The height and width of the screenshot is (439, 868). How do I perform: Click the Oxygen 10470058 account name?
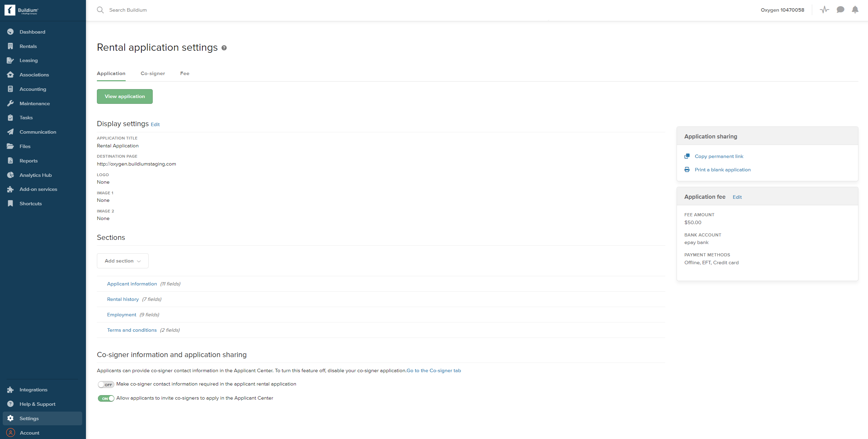click(782, 10)
